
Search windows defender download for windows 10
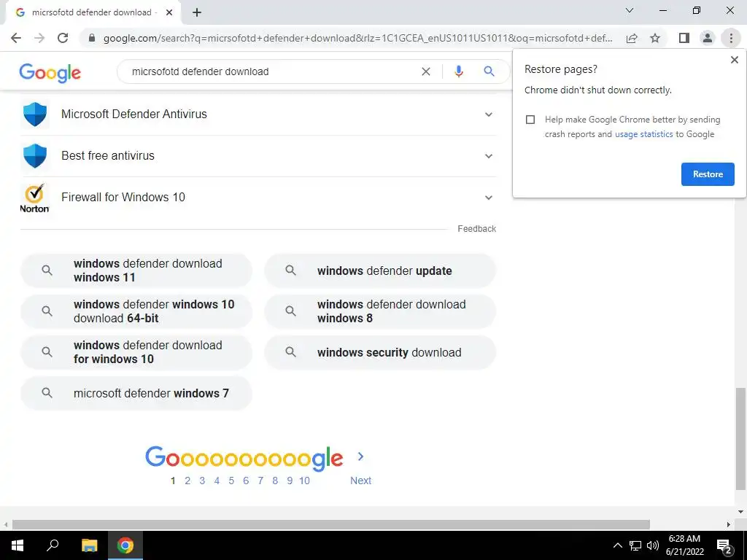point(136,352)
